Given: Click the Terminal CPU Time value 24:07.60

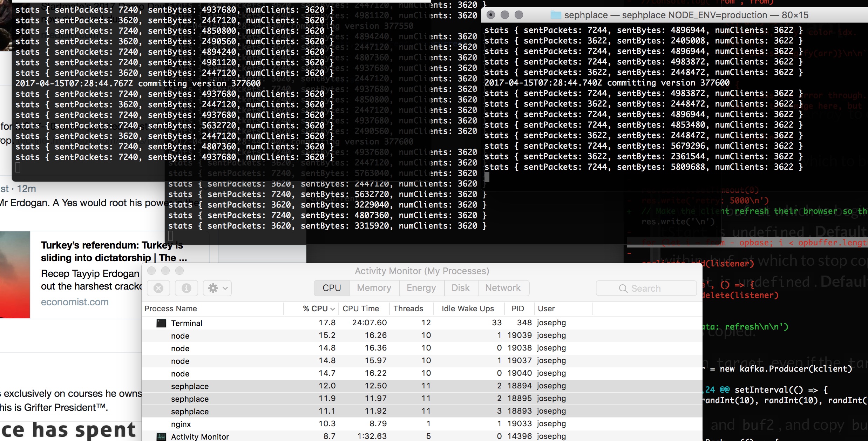Looking at the screenshot, I should point(369,323).
